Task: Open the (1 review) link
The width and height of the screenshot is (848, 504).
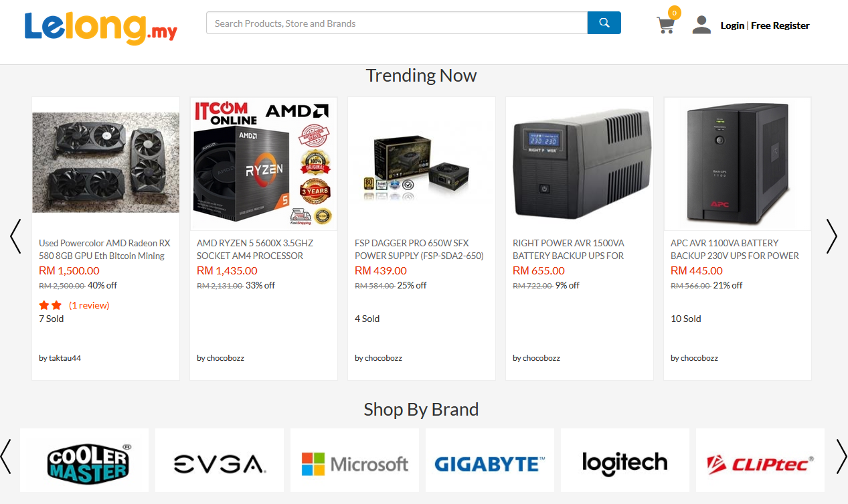Action: pyautogui.click(x=89, y=305)
